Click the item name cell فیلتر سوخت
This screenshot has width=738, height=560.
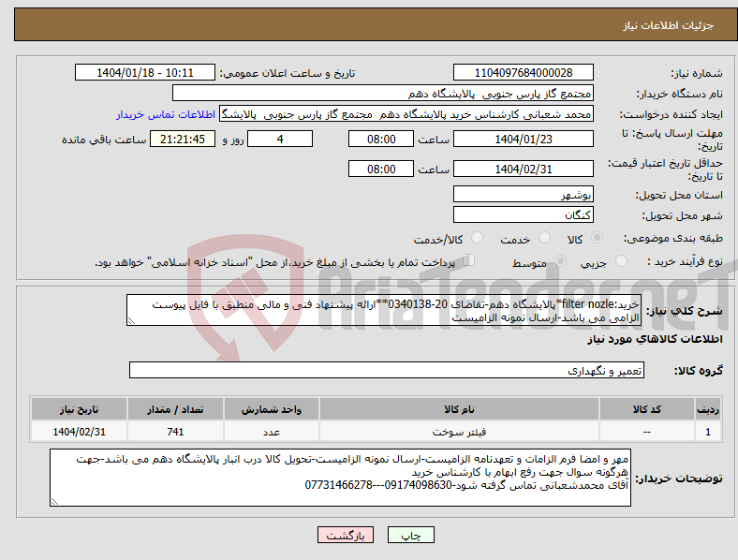tap(459, 432)
